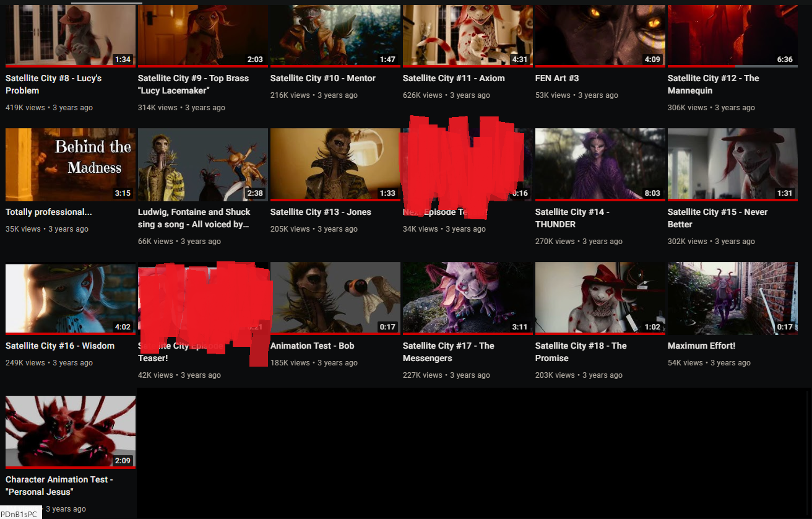Image resolution: width=812 pixels, height=519 pixels.
Task: Click the 35K views text under Totally professional
Action: (x=23, y=229)
